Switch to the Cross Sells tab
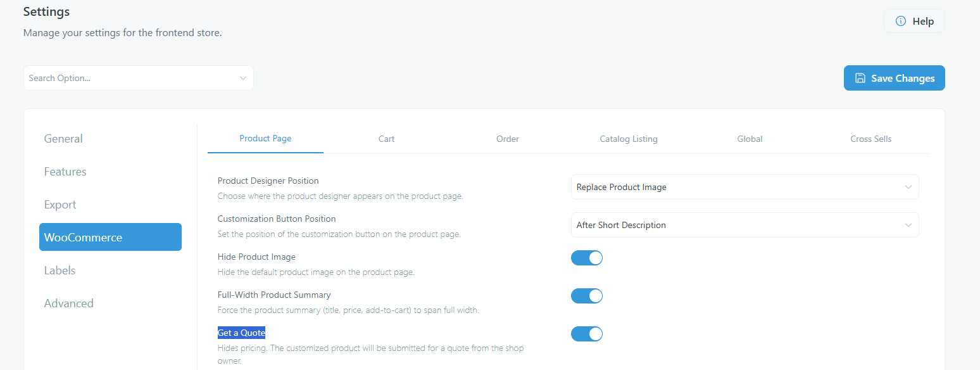 pos(871,139)
